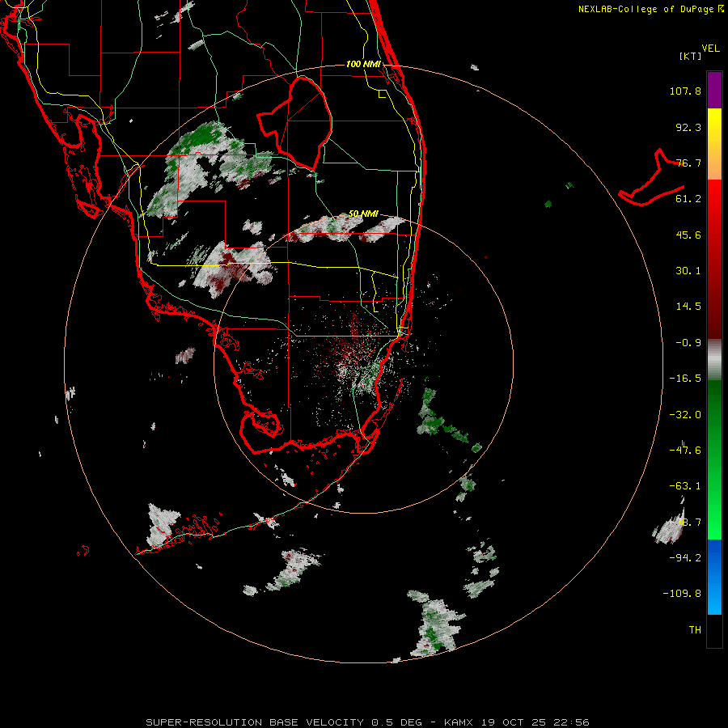Click the 50 NMI range ring label

[363, 214]
